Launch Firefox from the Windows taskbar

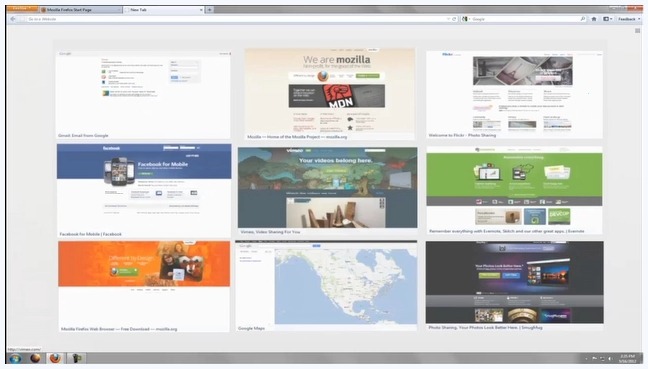coord(55,358)
